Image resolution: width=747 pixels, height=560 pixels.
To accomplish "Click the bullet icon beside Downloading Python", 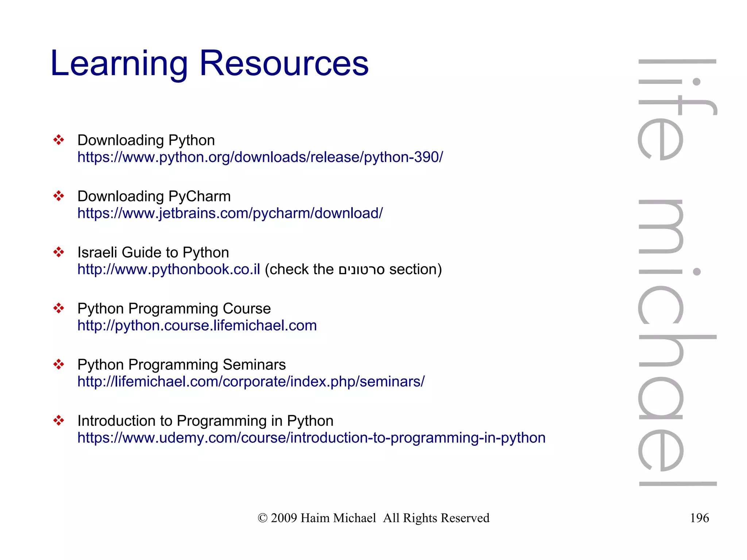I will 58,140.
